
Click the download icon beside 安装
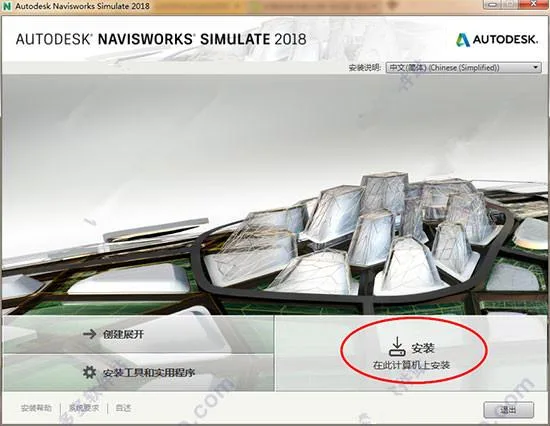[397, 347]
